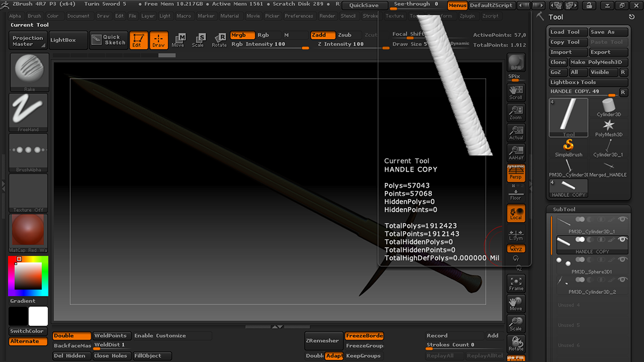Image resolution: width=644 pixels, height=362 pixels.
Task: Open the FreeHand stroke selector
Action: [29, 113]
